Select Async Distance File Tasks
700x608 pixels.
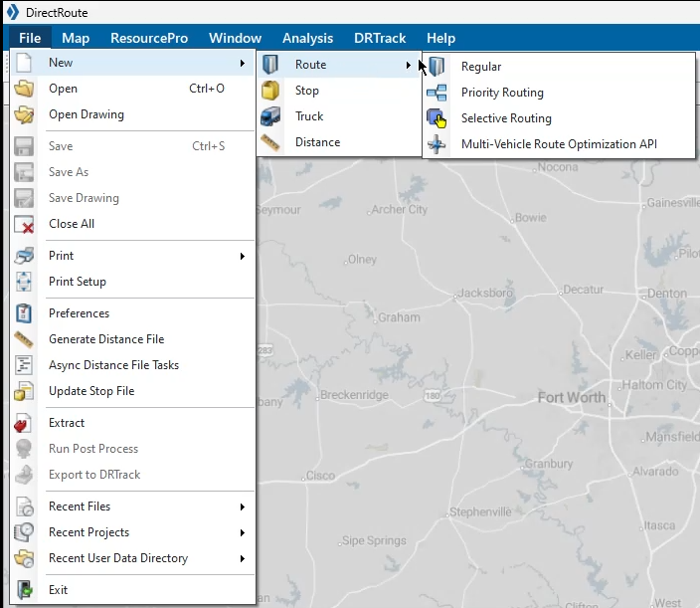pyautogui.click(x=132, y=365)
